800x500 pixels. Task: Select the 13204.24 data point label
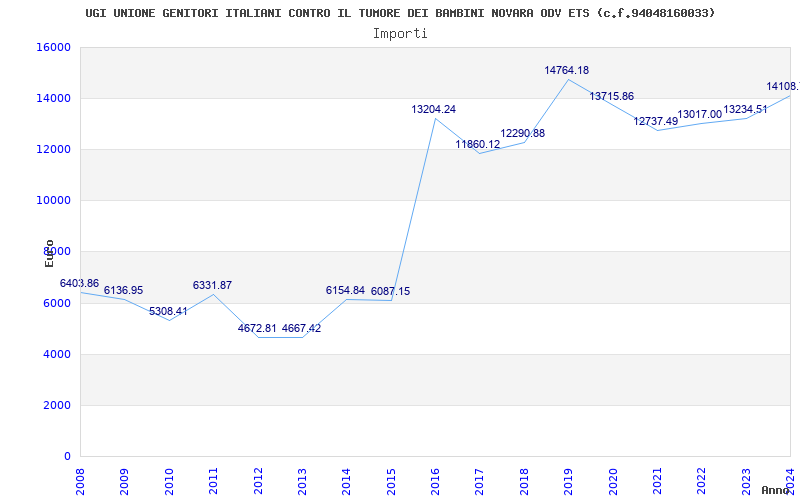[433, 109]
